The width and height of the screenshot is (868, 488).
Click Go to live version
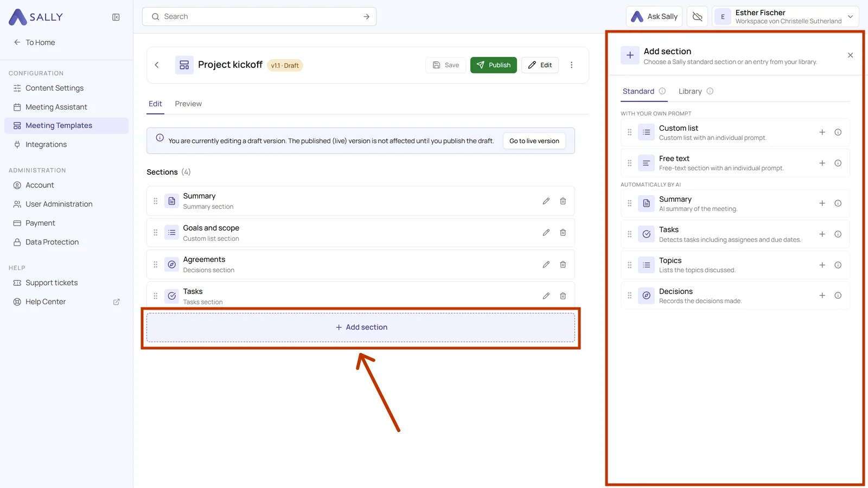tap(534, 141)
